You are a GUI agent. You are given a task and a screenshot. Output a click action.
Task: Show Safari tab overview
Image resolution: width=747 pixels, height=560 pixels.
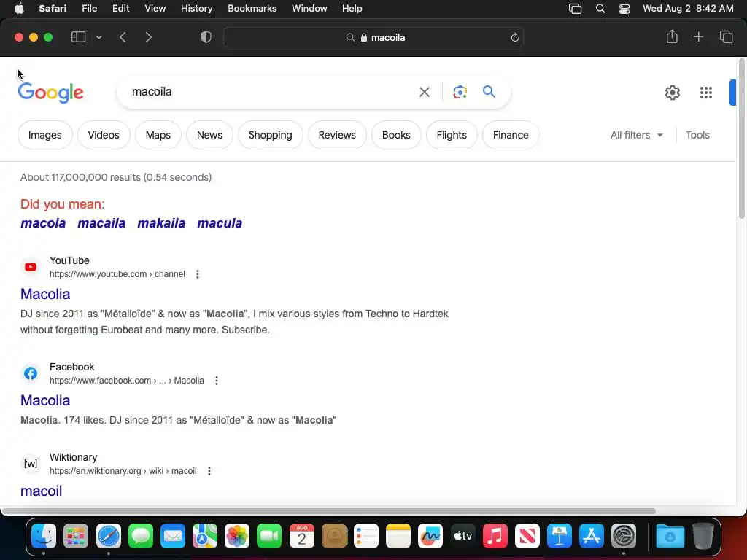pyautogui.click(x=726, y=36)
